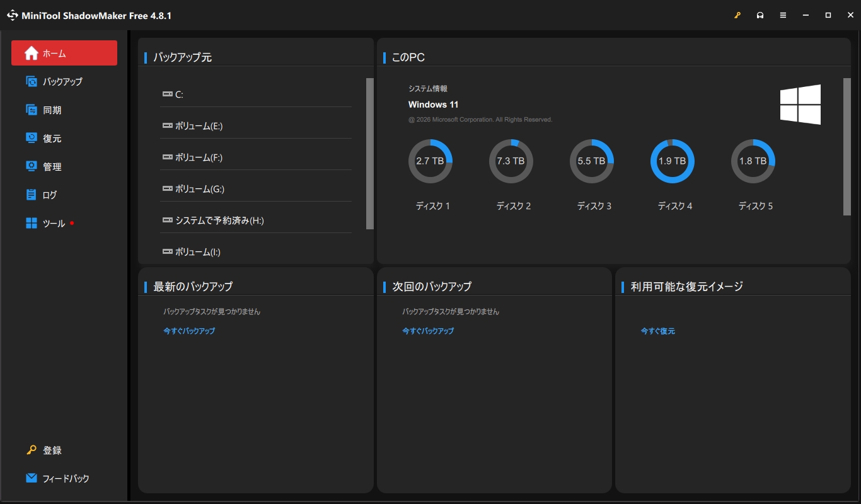Click the log icon next to ログ
Viewport: 861px width, 504px height.
click(32, 195)
